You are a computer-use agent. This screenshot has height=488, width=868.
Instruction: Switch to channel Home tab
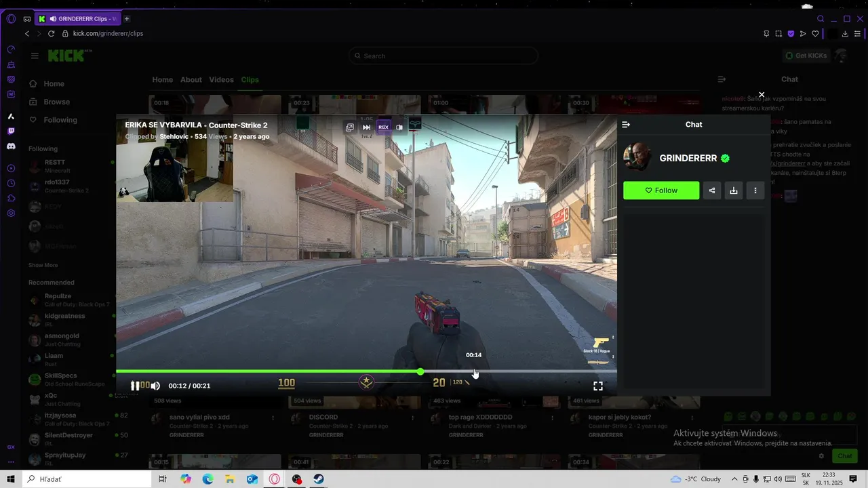tap(162, 80)
